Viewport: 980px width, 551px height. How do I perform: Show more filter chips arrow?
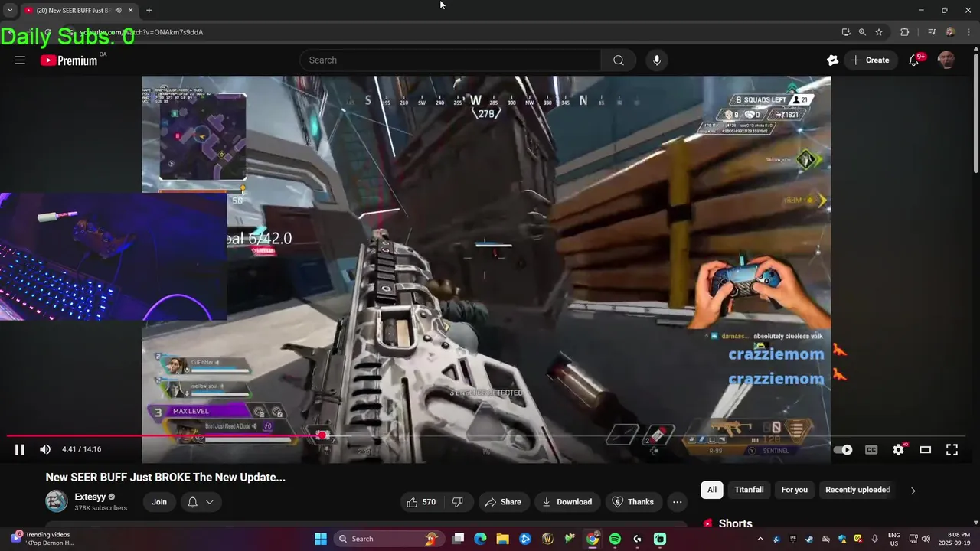tap(913, 491)
